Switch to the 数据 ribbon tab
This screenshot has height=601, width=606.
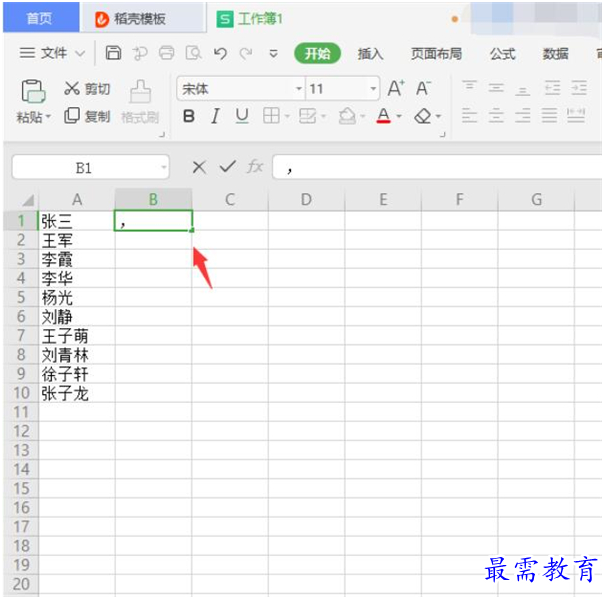pyautogui.click(x=555, y=54)
